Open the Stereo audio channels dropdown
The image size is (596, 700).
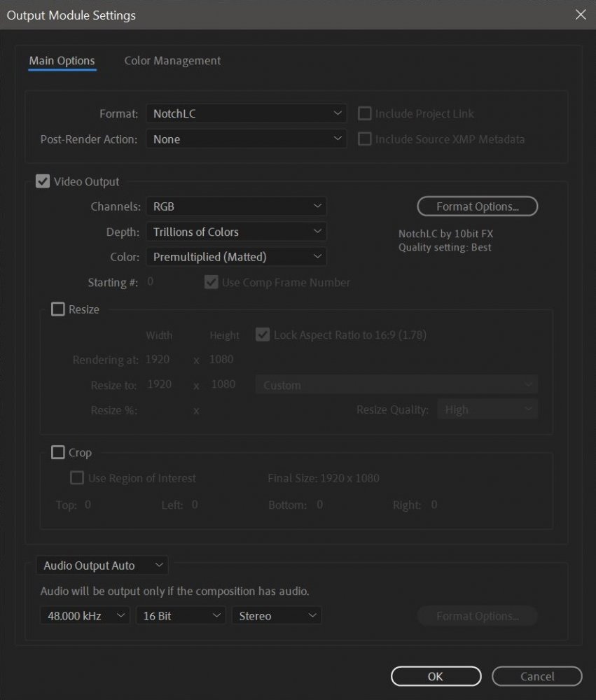277,616
